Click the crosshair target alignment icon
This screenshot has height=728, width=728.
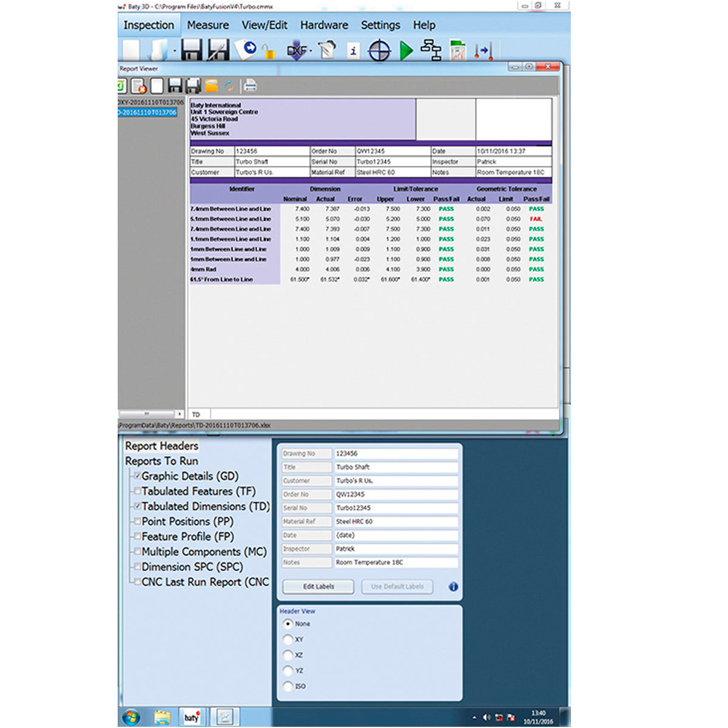click(380, 50)
